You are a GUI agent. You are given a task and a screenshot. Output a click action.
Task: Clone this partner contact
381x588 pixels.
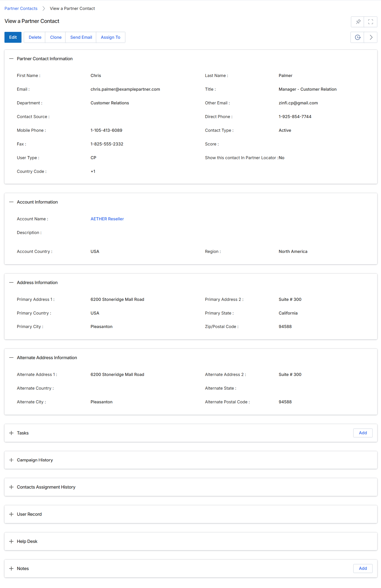(x=56, y=37)
